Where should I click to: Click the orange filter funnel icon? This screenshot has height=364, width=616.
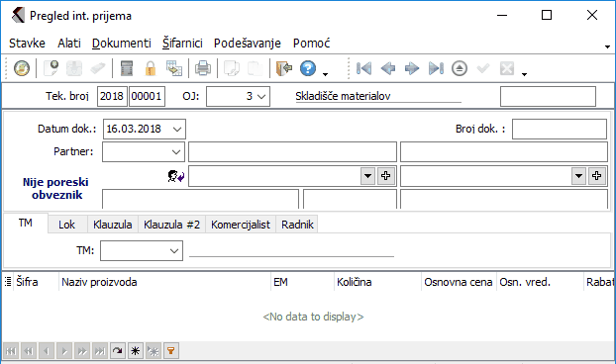[171, 351]
